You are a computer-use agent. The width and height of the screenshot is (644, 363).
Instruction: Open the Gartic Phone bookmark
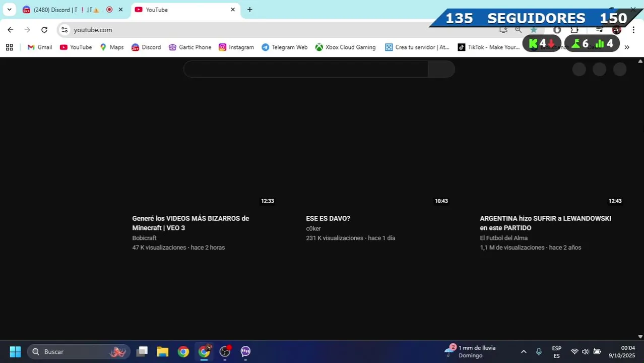click(x=190, y=47)
